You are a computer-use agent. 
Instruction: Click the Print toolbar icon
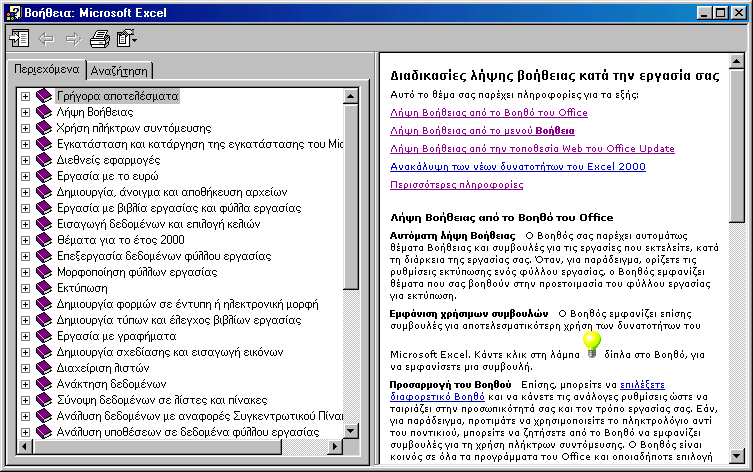click(100, 38)
